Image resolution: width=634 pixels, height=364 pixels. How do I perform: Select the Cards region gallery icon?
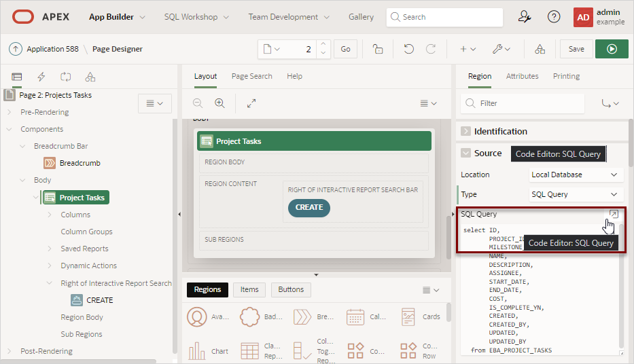408,316
